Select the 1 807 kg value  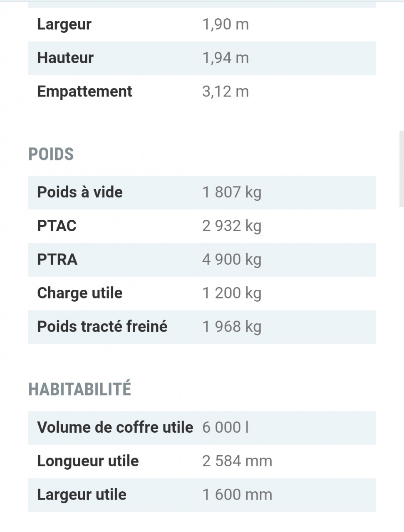pyautogui.click(x=232, y=192)
